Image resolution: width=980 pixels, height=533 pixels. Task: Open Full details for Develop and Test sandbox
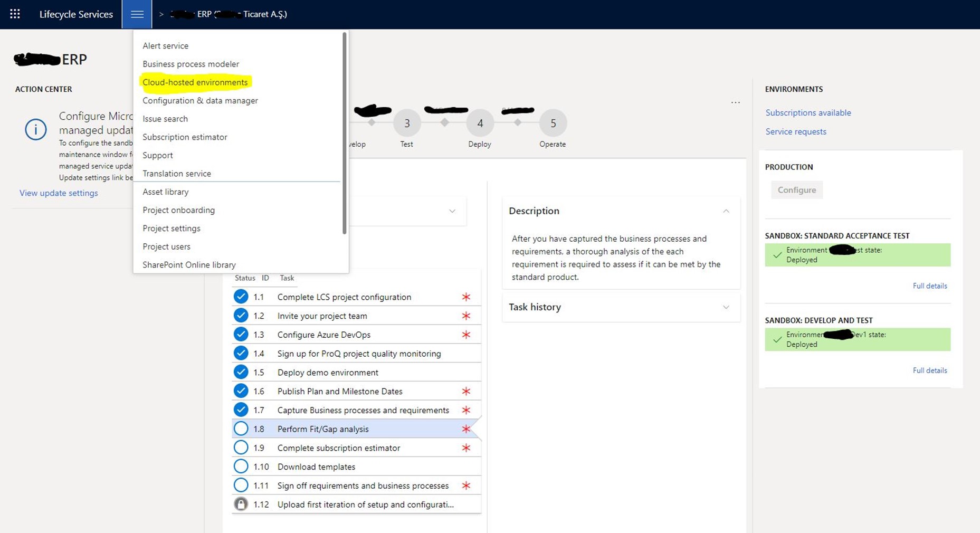pos(930,370)
